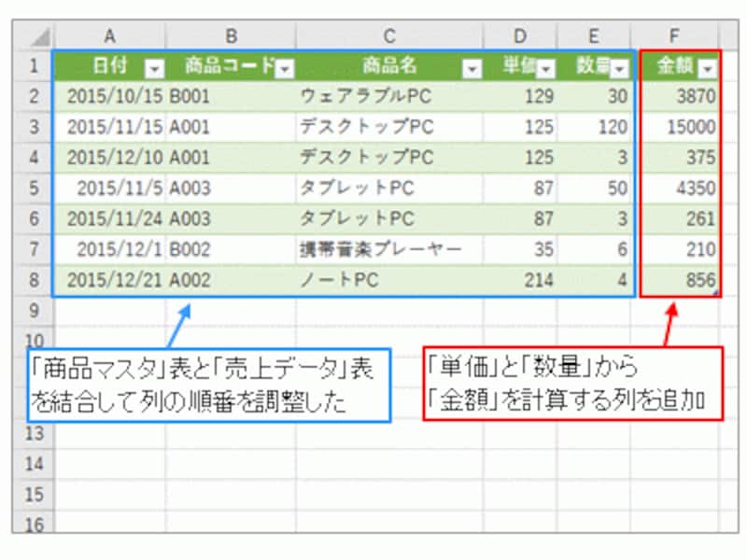Select the product code cell A002

pos(231,280)
